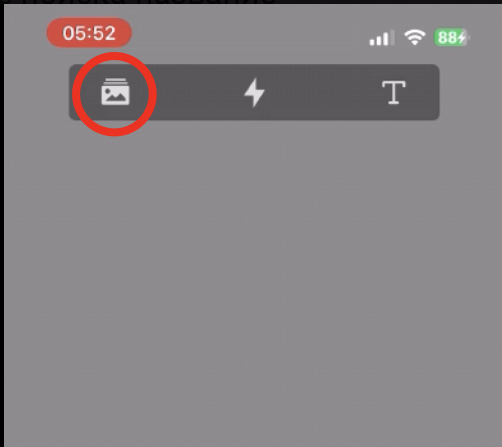Tap the lightning bolt flash icon
The image size is (502, 447).
point(254,92)
